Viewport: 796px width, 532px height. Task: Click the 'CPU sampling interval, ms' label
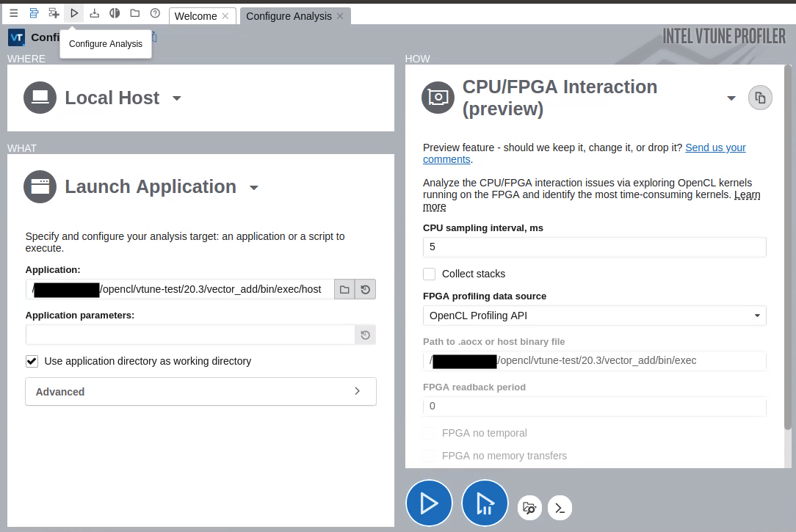482,228
